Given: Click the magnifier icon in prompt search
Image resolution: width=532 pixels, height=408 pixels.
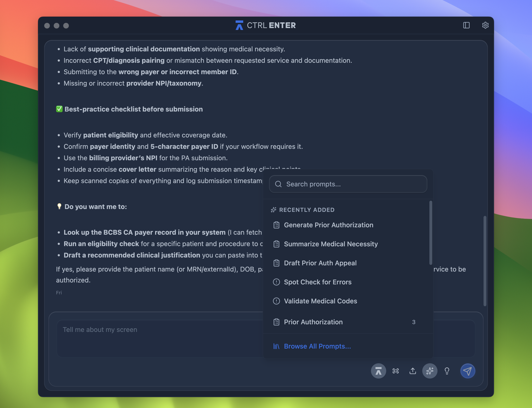Looking at the screenshot, I should pos(278,184).
